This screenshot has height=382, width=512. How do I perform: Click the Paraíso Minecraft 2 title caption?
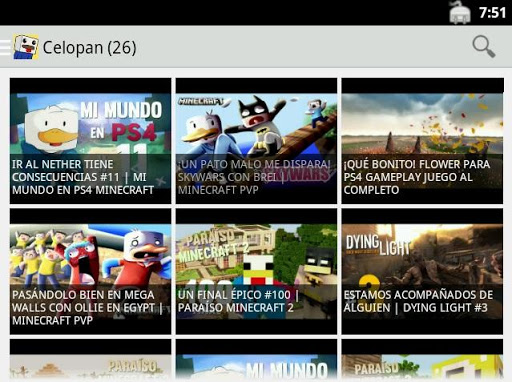click(x=239, y=301)
